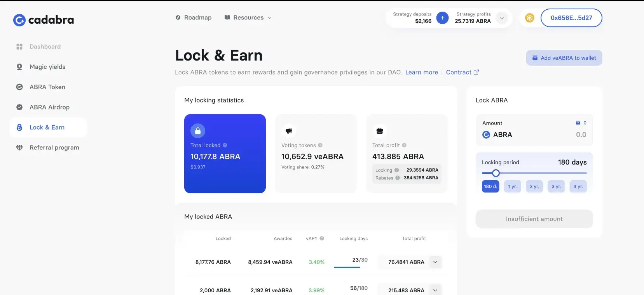644x295 pixels.
Task: Click the Total locked help icon
Action: (x=225, y=145)
